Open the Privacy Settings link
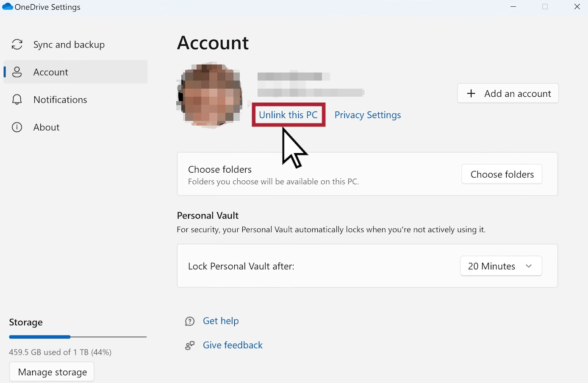This screenshot has height=383, width=588. (367, 115)
